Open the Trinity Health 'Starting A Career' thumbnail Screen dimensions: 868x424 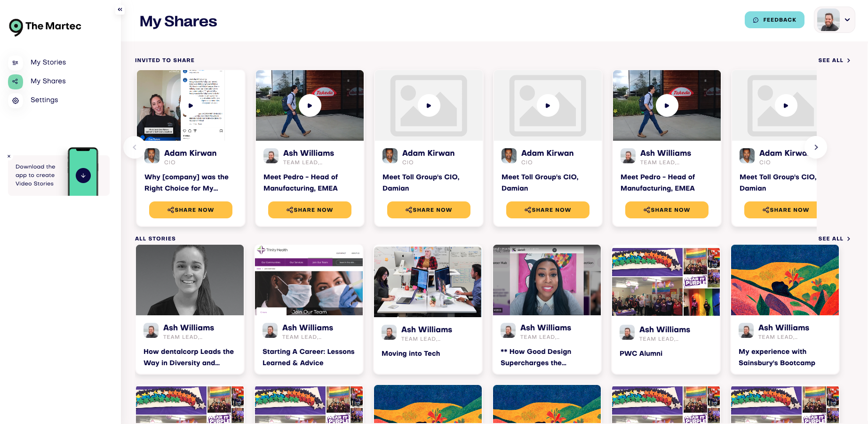(x=309, y=280)
